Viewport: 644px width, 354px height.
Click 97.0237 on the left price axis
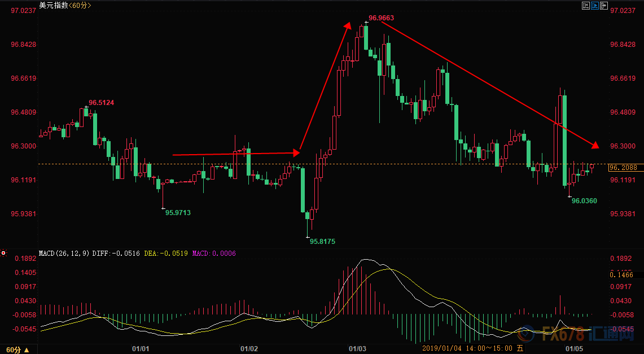pos(23,10)
